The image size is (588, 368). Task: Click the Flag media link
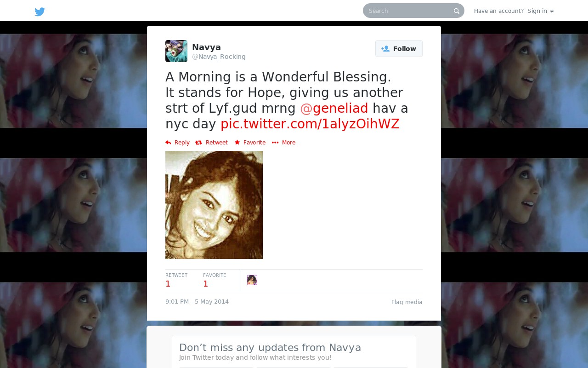point(407,302)
